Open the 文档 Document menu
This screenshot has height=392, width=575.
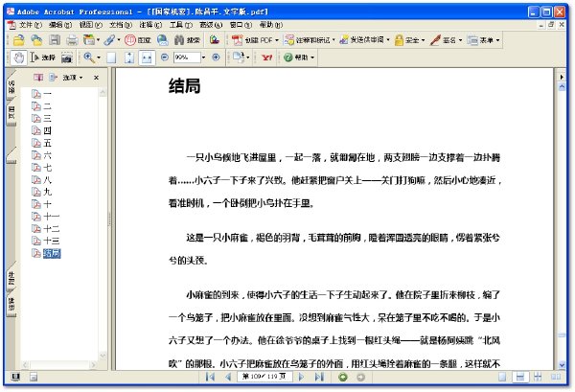coord(121,25)
